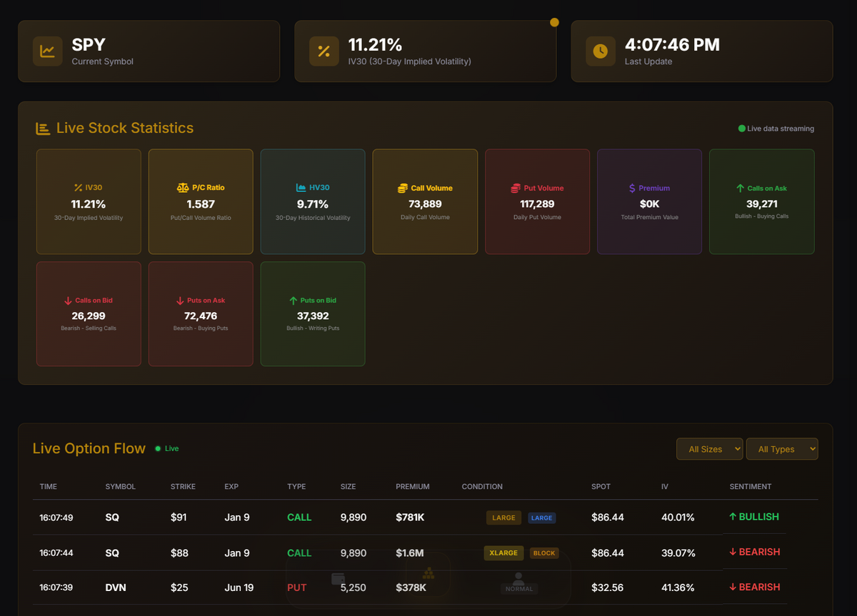The height and width of the screenshot is (616, 857).
Task: Click the 5,250 size cell
Action: pyautogui.click(x=354, y=587)
